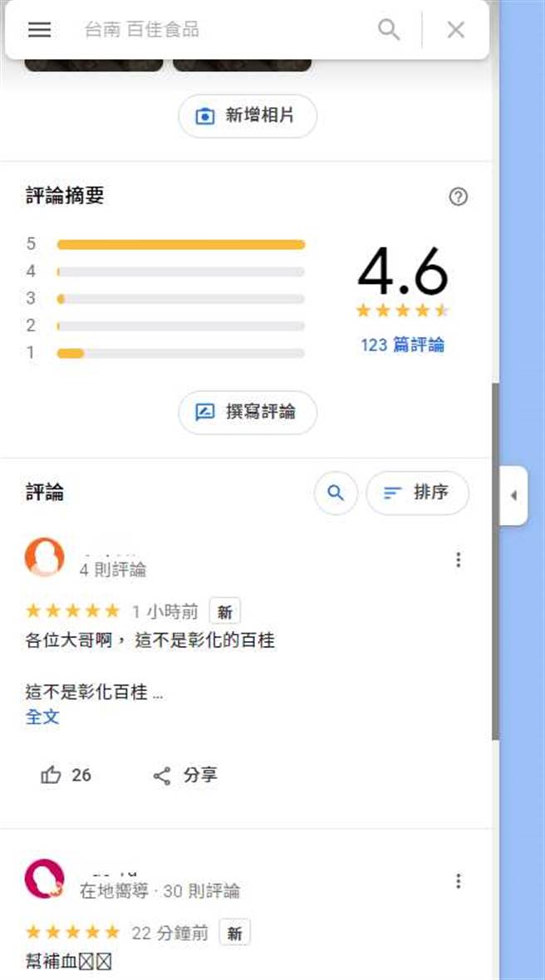Open the main hamburger menu
Viewport: 545px width, 980px height.
coord(39,30)
